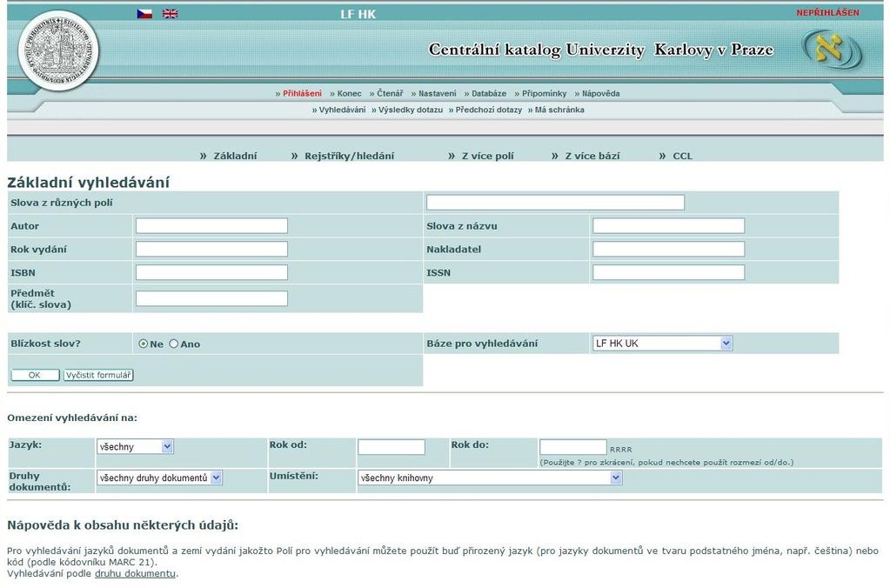Viewport: 890px width, 588px height.
Task: Click the NEPŘIHLÁŠEN status text
Action: click(x=827, y=12)
